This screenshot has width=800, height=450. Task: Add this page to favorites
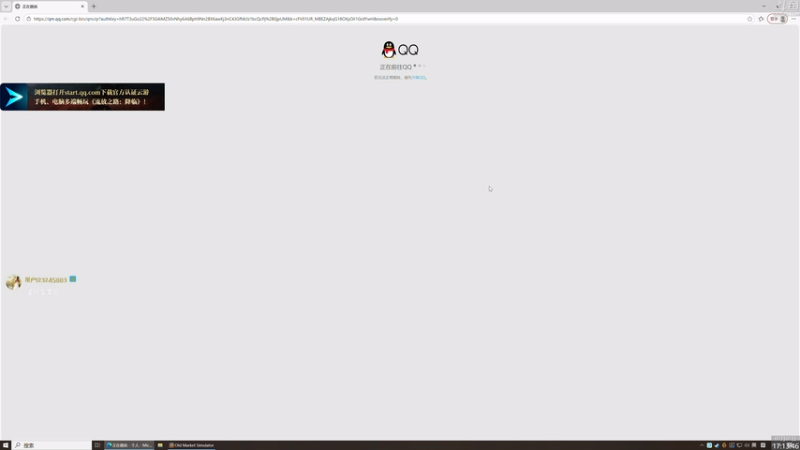[749, 19]
